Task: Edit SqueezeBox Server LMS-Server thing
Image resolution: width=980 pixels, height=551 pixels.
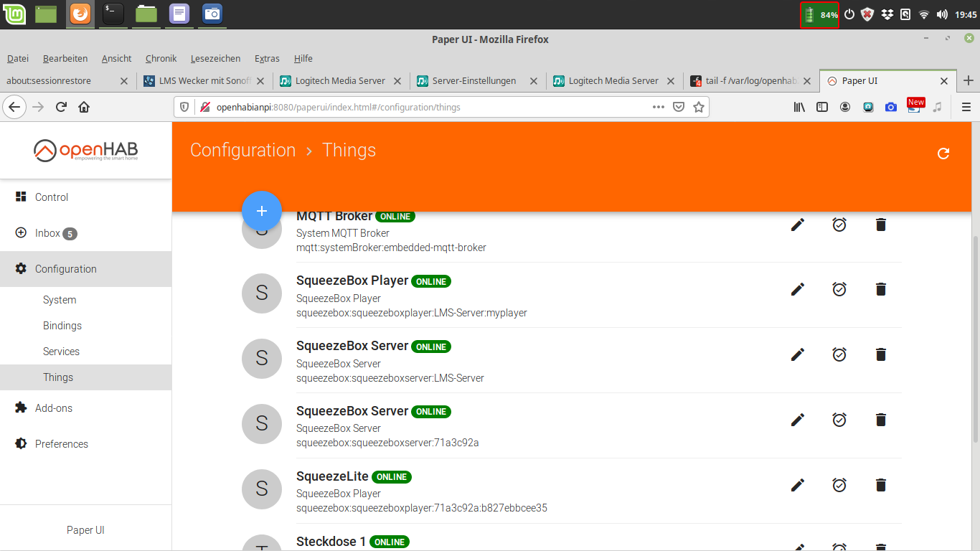Action: tap(797, 354)
